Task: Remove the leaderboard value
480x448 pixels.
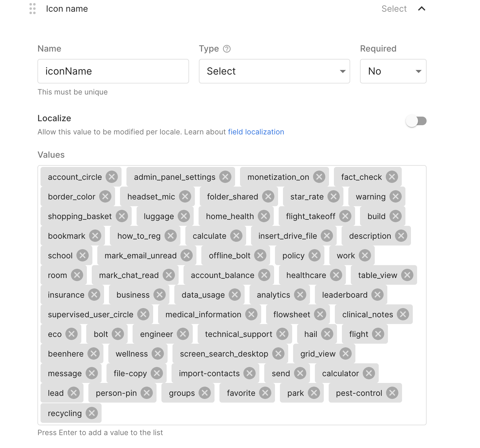Action: (377, 295)
